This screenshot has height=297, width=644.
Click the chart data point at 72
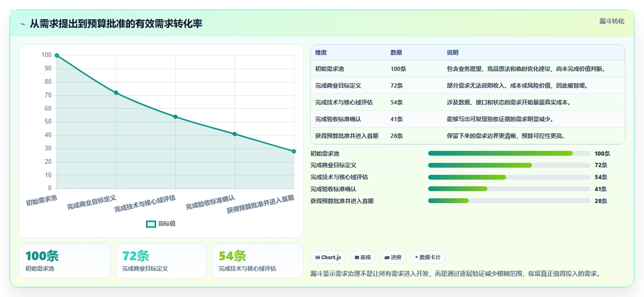tap(116, 92)
